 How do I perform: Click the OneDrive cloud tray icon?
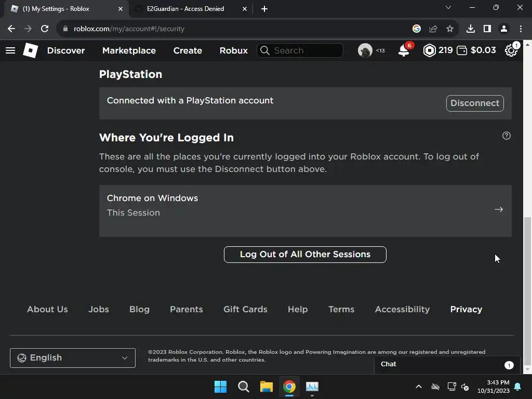click(435, 387)
